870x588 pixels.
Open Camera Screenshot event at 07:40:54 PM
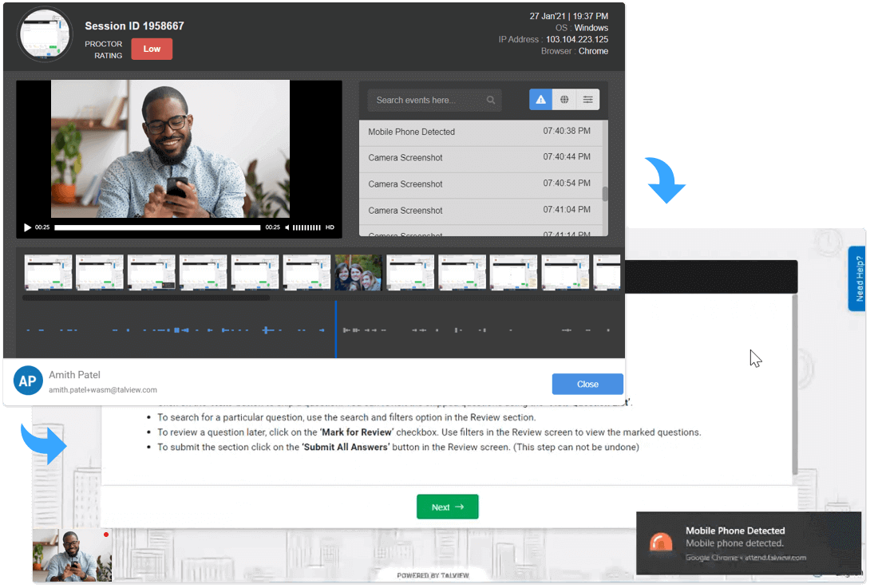pyautogui.click(x=480, y=185)
